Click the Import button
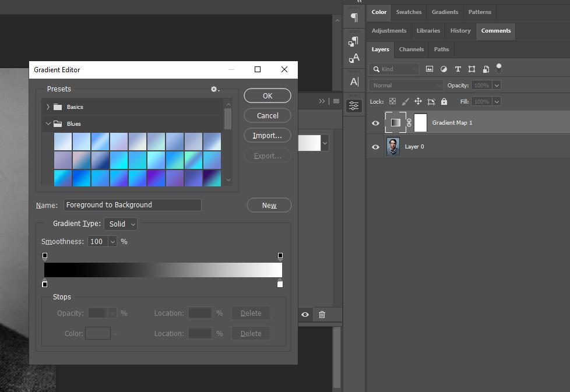570x392 pixels. coord(267,135)
